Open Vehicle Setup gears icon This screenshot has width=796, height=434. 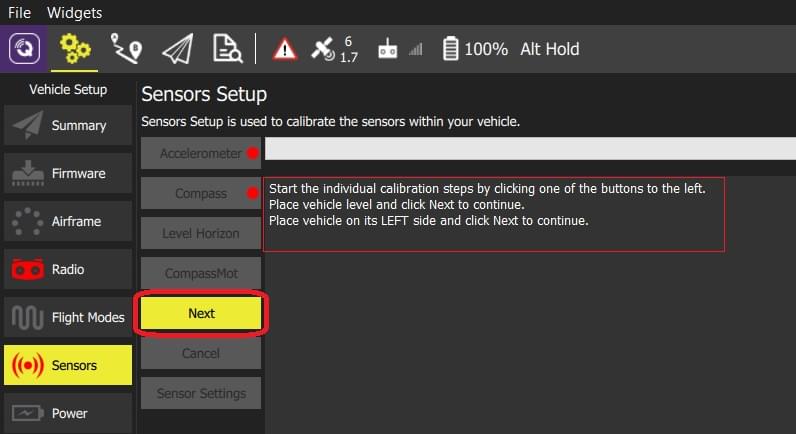click(75, 49)
